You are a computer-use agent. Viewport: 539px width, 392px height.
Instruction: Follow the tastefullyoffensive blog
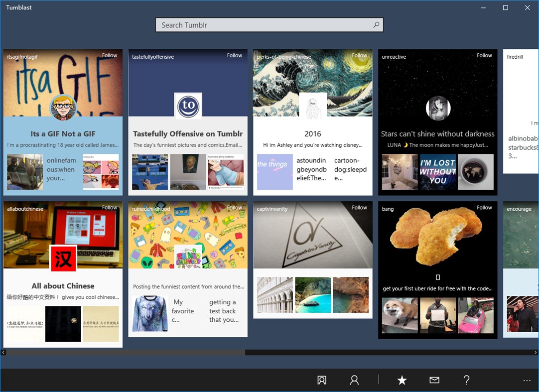point(235,56)
